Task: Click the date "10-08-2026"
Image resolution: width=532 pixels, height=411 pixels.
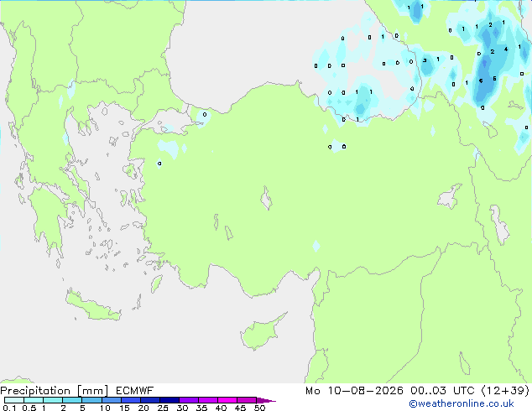Action: tap(365, 391)
